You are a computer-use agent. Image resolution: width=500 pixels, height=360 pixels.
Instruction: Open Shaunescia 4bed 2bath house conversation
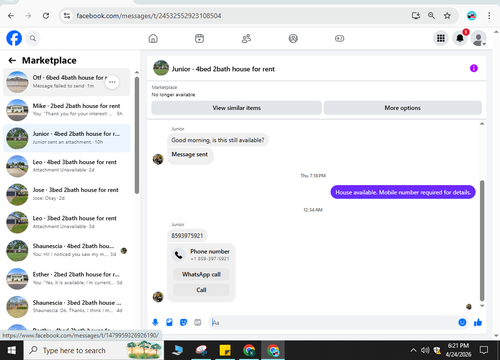67,250
